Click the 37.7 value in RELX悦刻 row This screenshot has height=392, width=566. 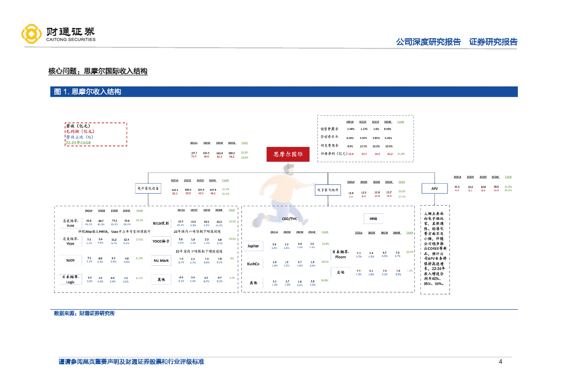pos(181,221)
